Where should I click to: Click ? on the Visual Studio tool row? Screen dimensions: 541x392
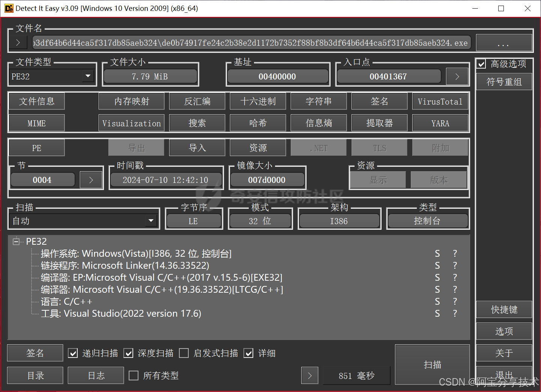(x=455, y=314)
